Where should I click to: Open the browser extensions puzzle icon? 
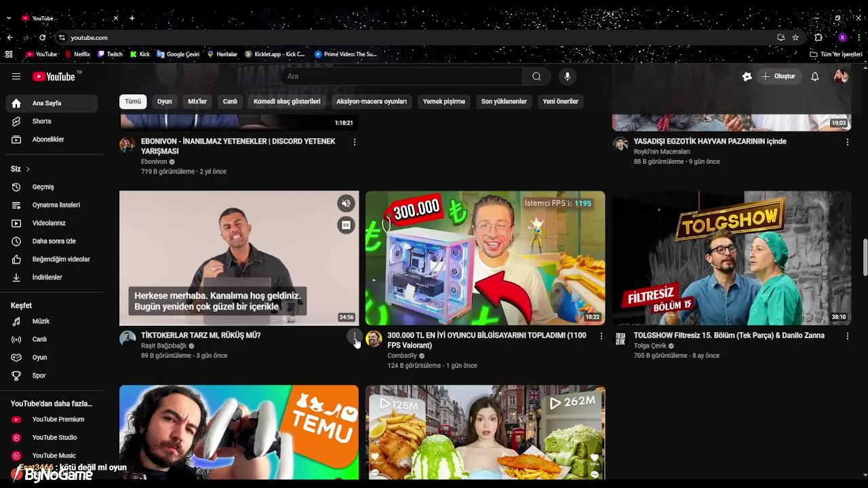pos(818,37)
